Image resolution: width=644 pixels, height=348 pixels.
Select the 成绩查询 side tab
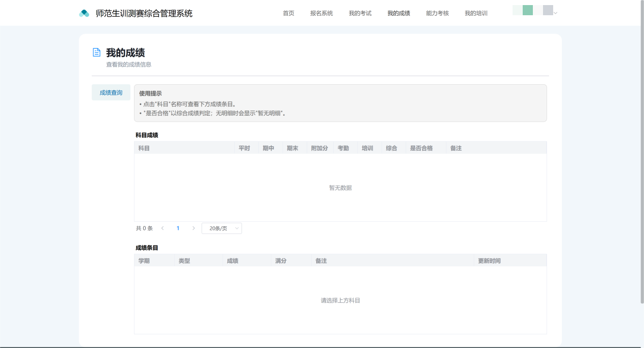(111, 93)
